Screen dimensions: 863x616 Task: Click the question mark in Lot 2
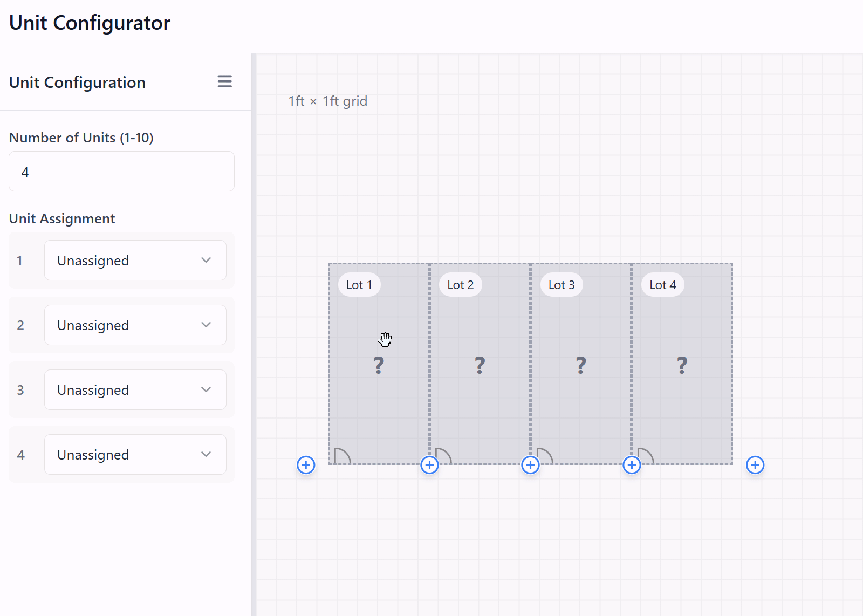(x=480, y=365)
